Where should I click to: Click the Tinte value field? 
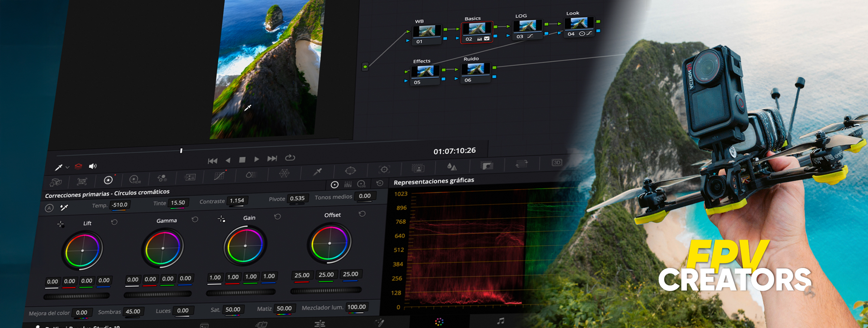point(178,202)
